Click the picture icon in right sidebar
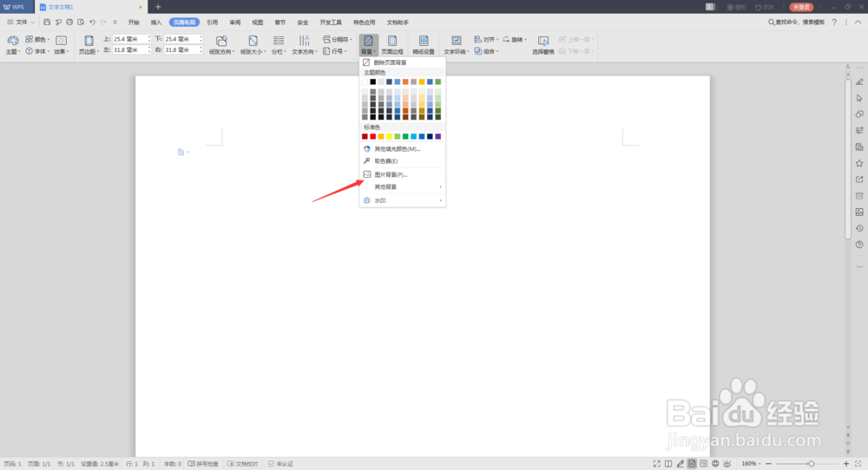Image resolution: width=868 pixels, height=470 pixels. click(859, 212)
